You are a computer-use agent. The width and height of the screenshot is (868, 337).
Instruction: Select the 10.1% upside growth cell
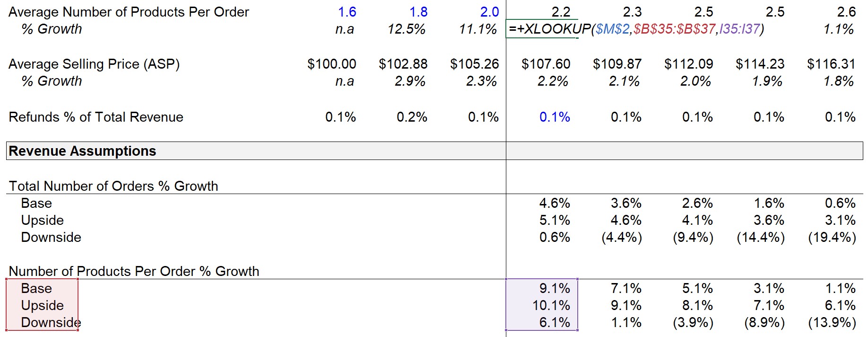click(x=551, y=305)
